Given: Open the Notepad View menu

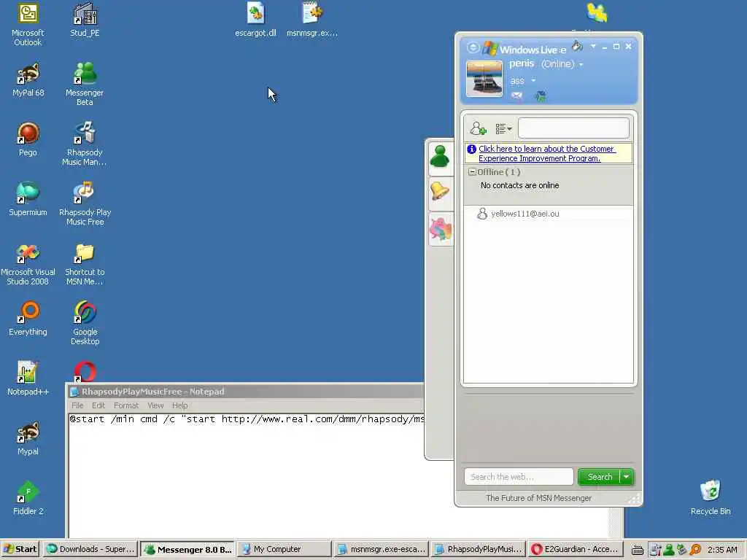Looking at the screenshot, I should [155, 405].
